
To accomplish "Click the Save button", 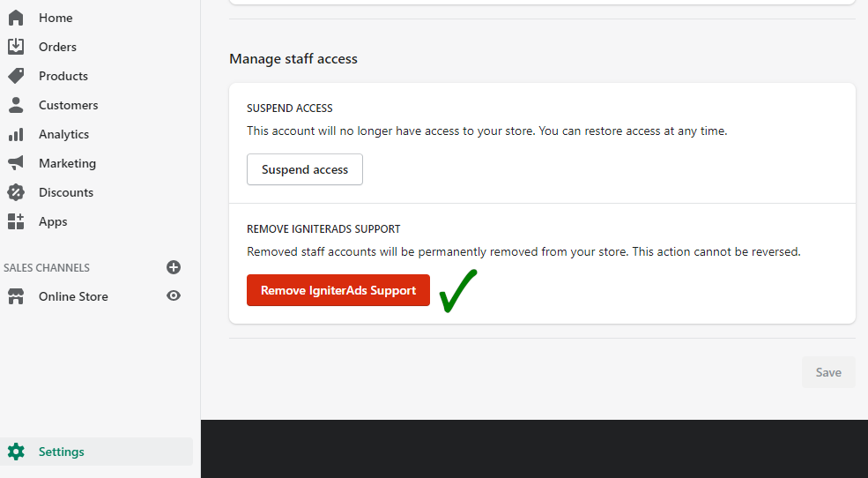I will 828,372.
